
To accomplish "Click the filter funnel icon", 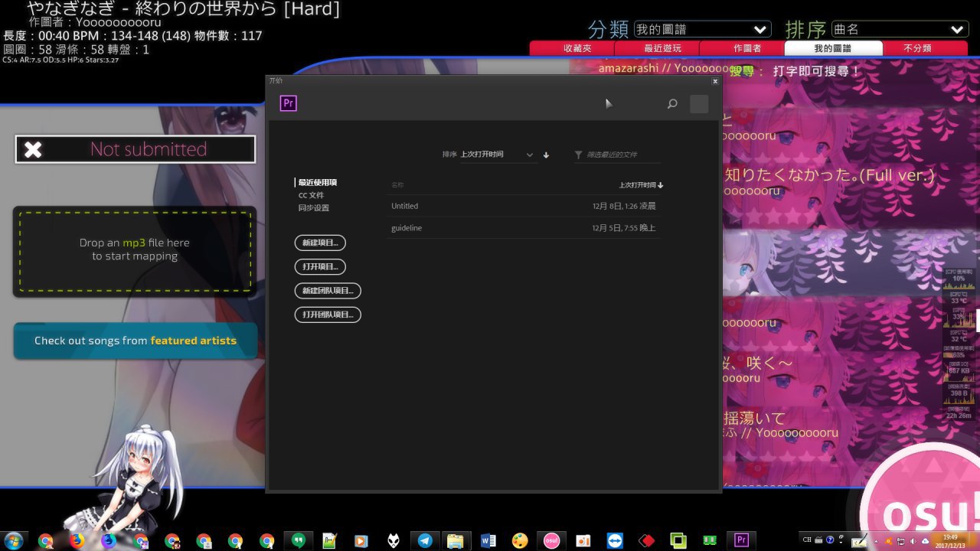I will point(579,155).
